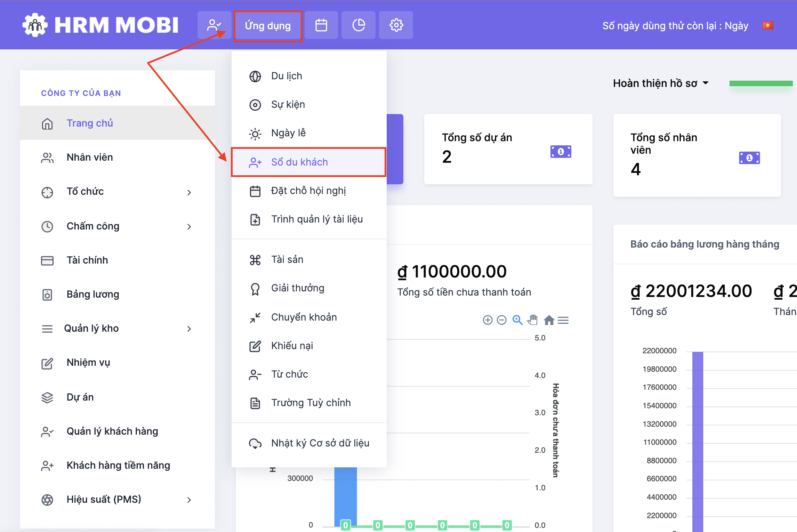Click the aperture icon beside Hiệu suất (PMS)

[x=47, y=500]
